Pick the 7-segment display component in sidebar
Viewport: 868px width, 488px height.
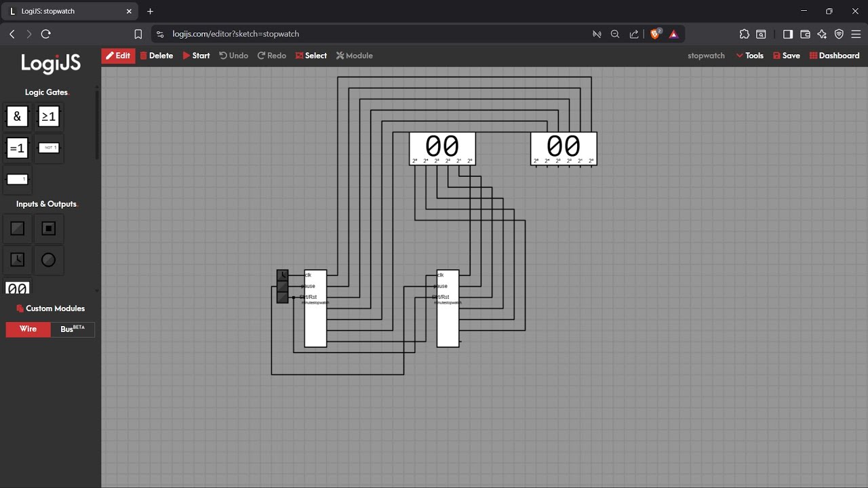click(17, 287)
